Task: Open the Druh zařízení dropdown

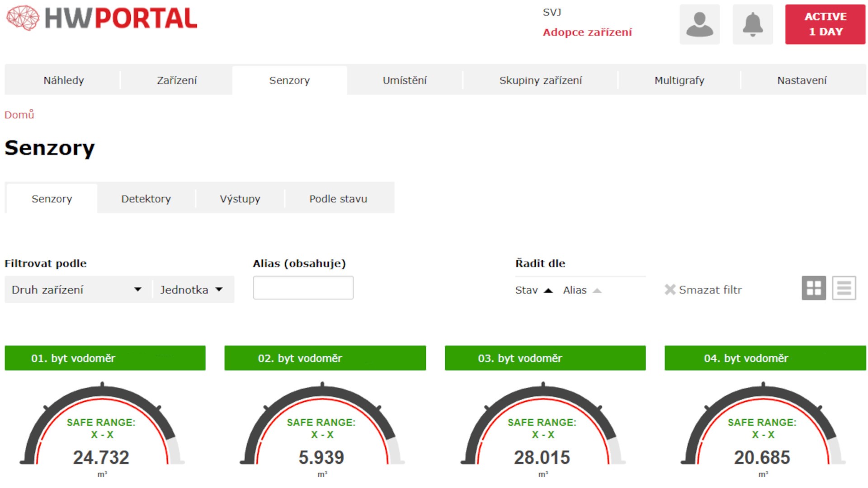Action: [77, 290]
